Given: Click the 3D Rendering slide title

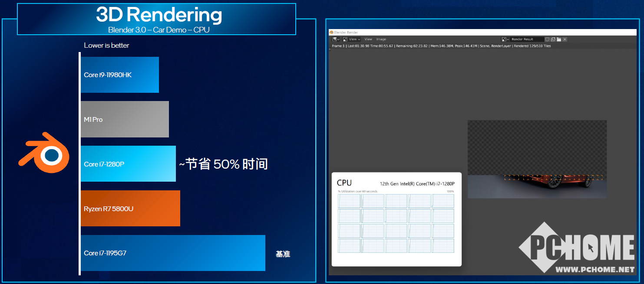Looking at the screenshot, I should pos(159,15).
